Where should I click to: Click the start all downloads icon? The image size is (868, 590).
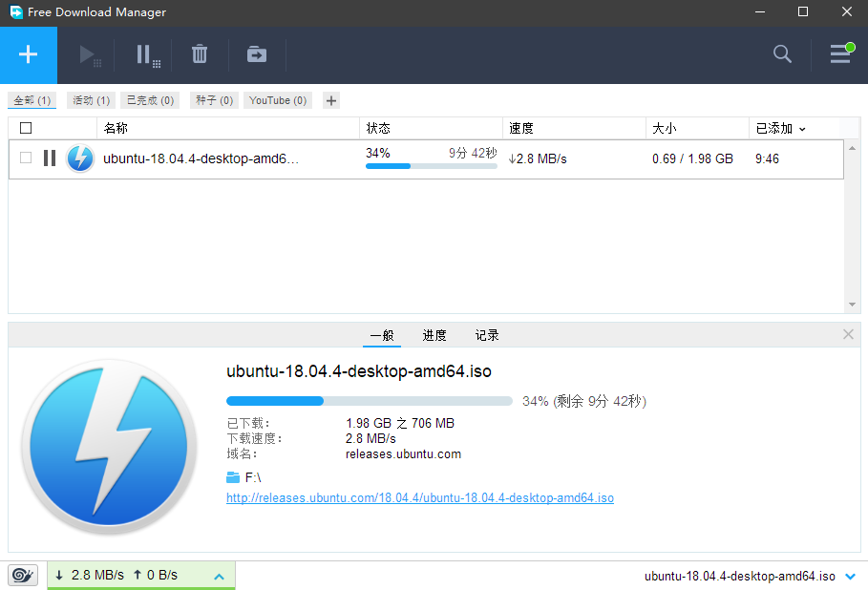coord(90,54)
